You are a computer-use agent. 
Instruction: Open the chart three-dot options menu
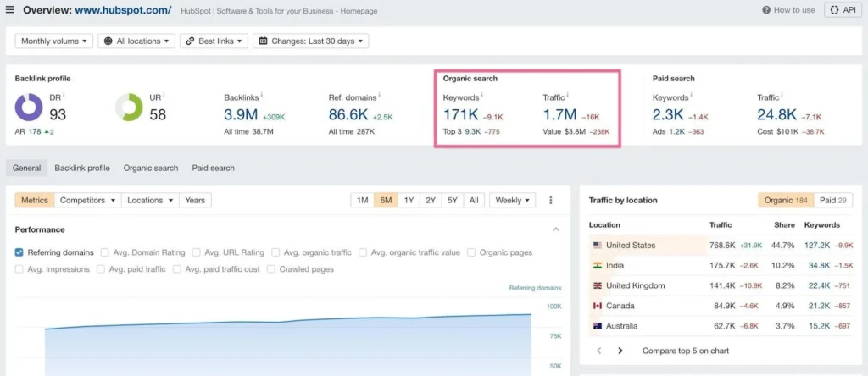click(x=551, y=200)
